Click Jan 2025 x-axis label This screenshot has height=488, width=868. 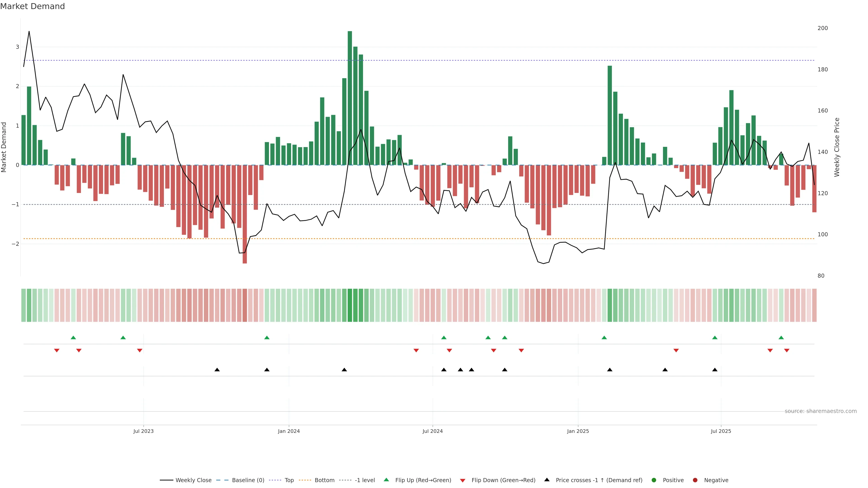[x=578, y=431]
